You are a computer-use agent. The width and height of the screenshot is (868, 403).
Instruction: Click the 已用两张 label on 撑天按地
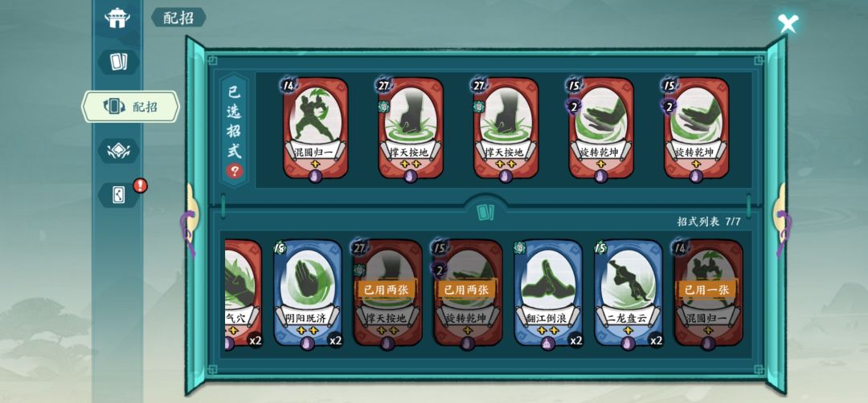(x=387, y=288)
